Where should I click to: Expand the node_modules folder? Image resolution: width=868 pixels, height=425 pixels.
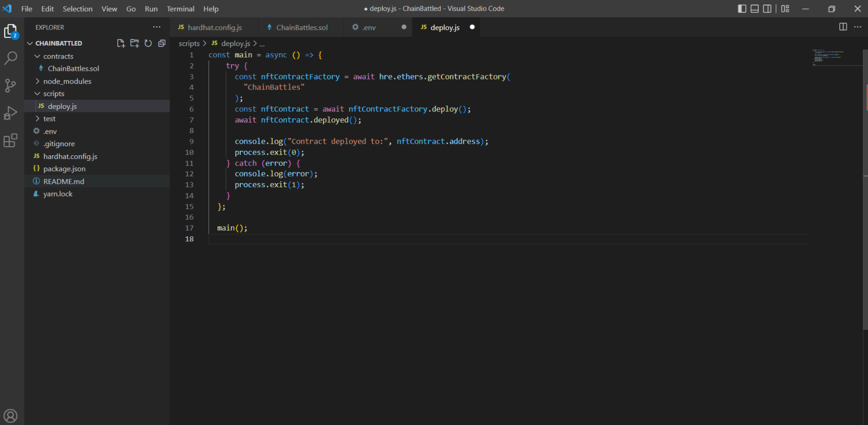pos(67,81)
